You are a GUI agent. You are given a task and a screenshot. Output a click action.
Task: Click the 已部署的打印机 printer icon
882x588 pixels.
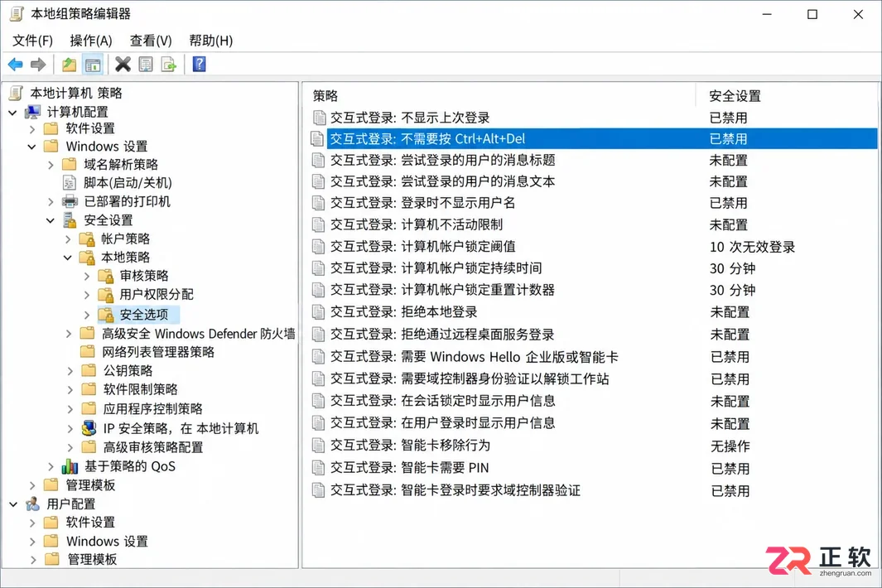coord(70,201)
